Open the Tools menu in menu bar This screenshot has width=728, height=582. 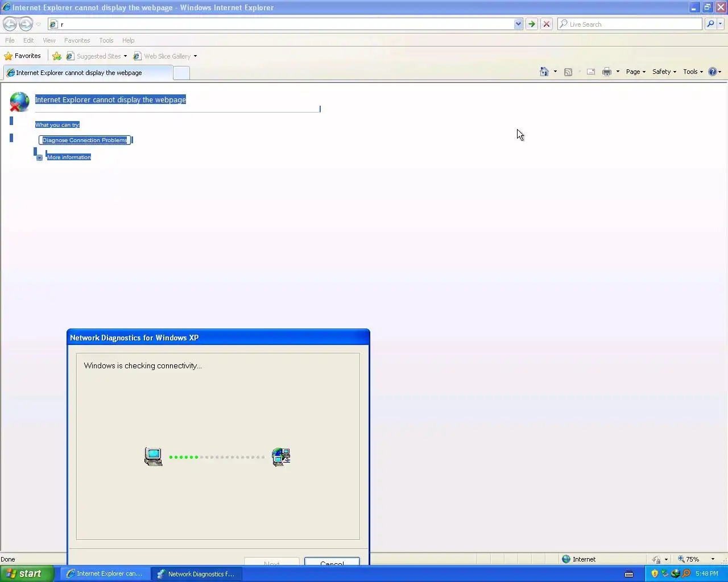click(106, 40)
